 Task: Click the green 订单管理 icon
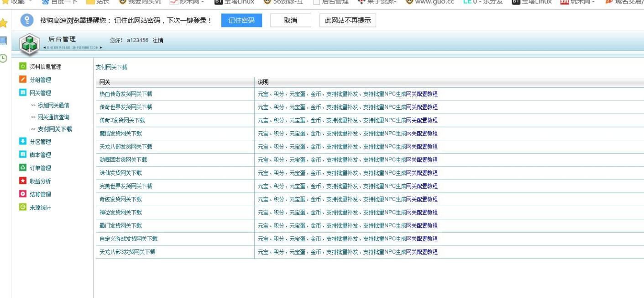(23, 168)
